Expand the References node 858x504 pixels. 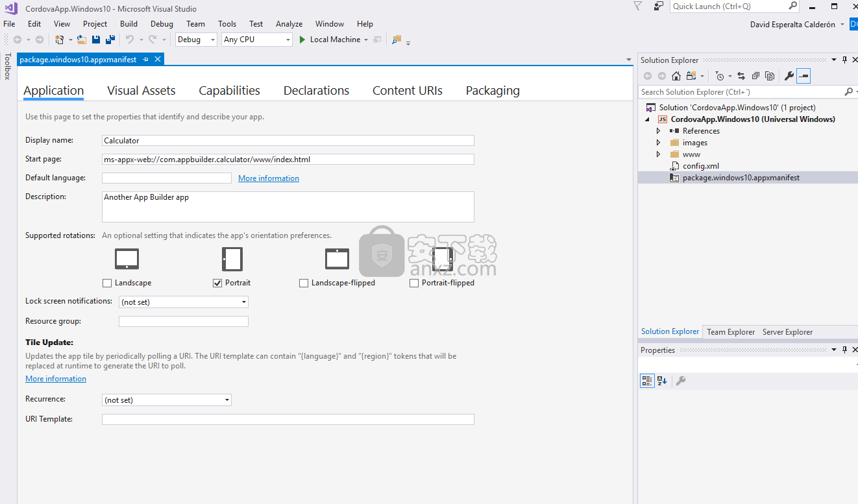point(659,131)
